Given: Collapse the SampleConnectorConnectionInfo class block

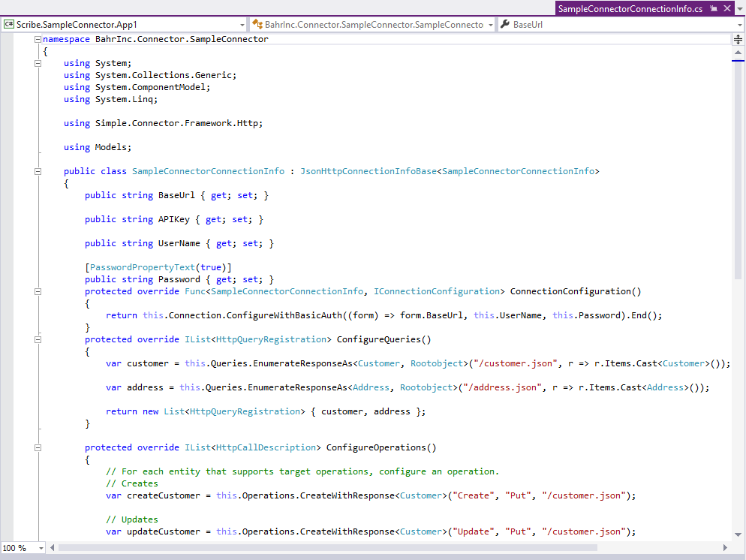Looking at the screenshot, I should [38, 171].
